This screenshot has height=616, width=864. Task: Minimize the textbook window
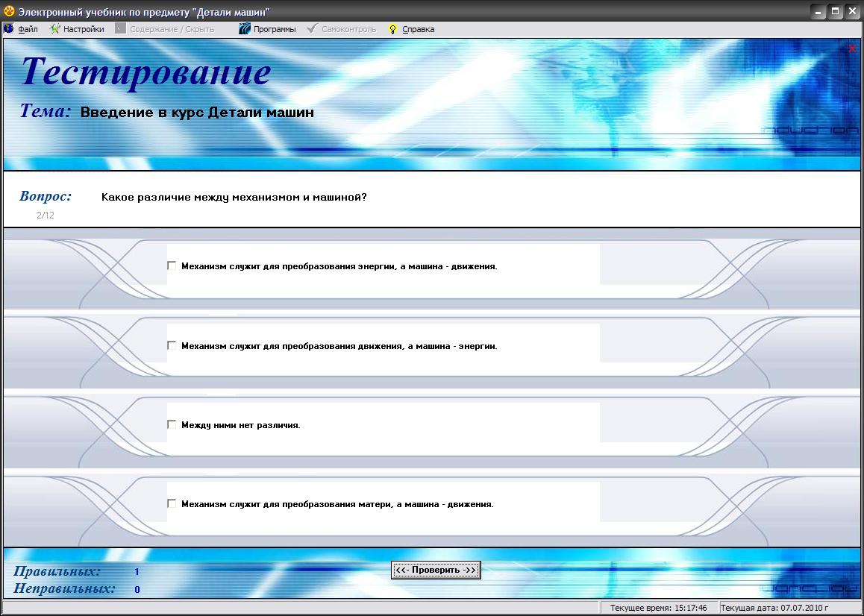819,12
